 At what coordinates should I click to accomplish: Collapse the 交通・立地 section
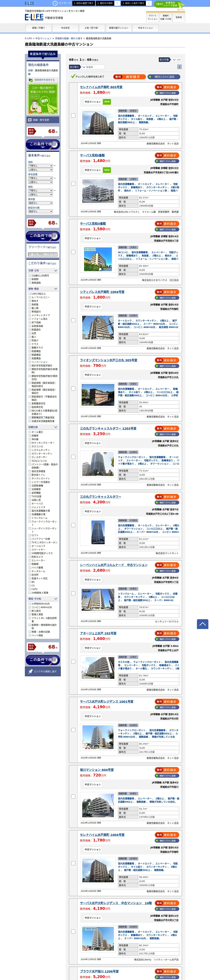(43, 270)
